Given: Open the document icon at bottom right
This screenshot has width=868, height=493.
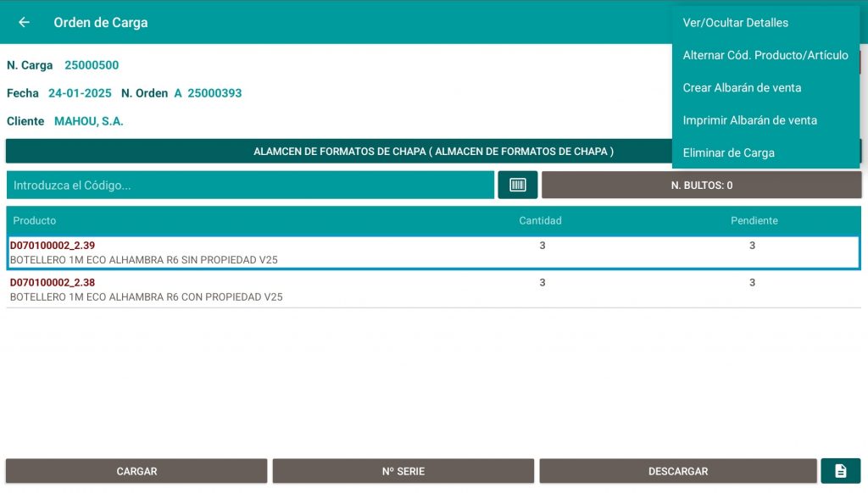Looking at the screenshot, I should click(x=840, y=471).
